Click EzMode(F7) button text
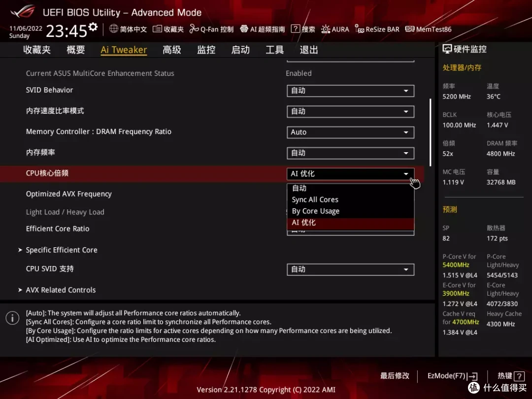The image size is (532, 399). [x=446, y=376]
